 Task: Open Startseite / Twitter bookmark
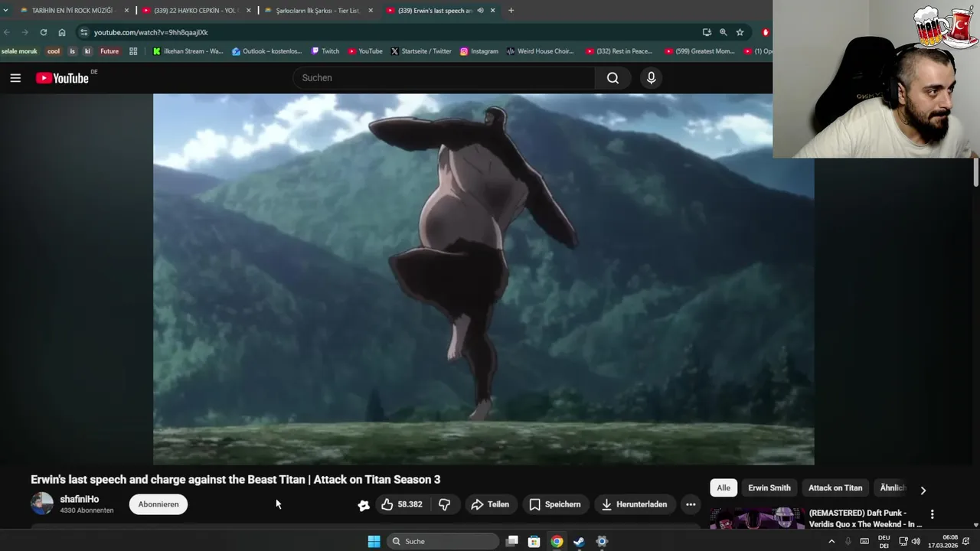click(x=421, y=51)
